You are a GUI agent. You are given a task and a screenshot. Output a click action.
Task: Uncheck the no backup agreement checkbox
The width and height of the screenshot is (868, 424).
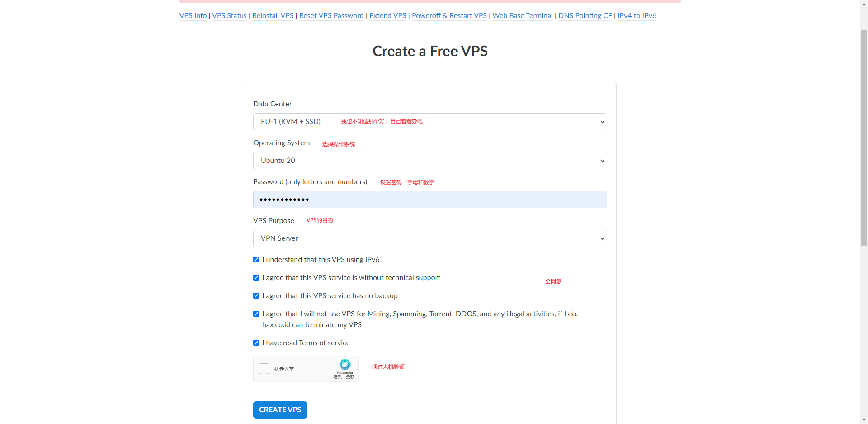(256, 295)
